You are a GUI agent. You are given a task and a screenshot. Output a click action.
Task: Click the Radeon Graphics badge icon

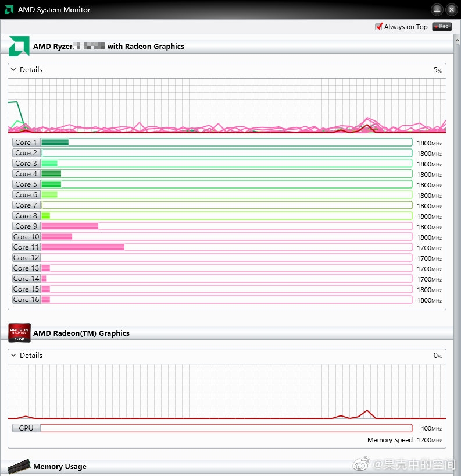pos(19,333)
